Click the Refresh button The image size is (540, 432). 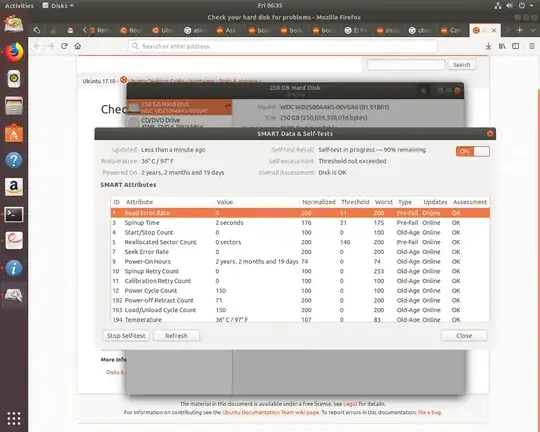tap(176, 336)
